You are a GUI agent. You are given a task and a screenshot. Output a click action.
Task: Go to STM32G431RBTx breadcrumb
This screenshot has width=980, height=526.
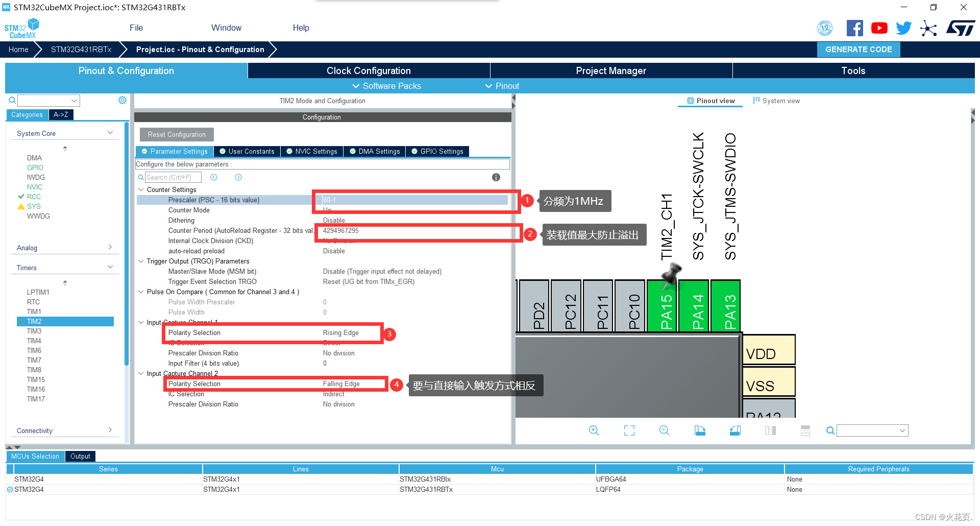tap(81, 50)
